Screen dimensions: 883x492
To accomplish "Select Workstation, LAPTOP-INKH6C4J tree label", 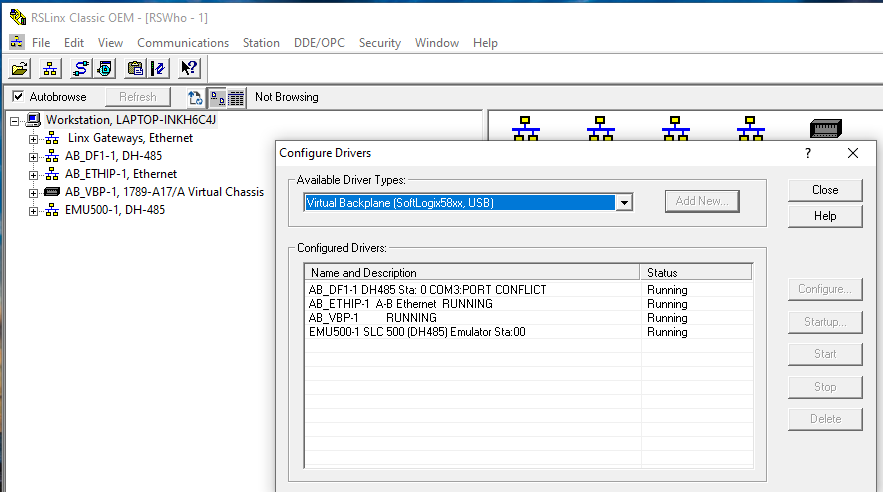I will coord(131,120).
